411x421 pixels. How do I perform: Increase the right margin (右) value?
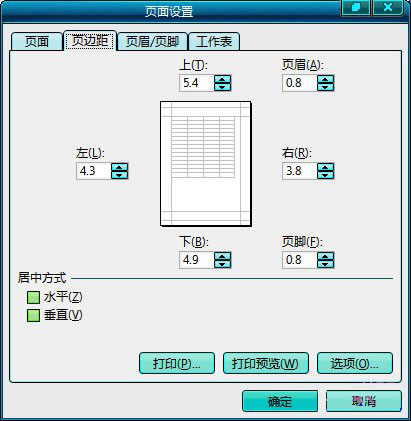point(325,167)
